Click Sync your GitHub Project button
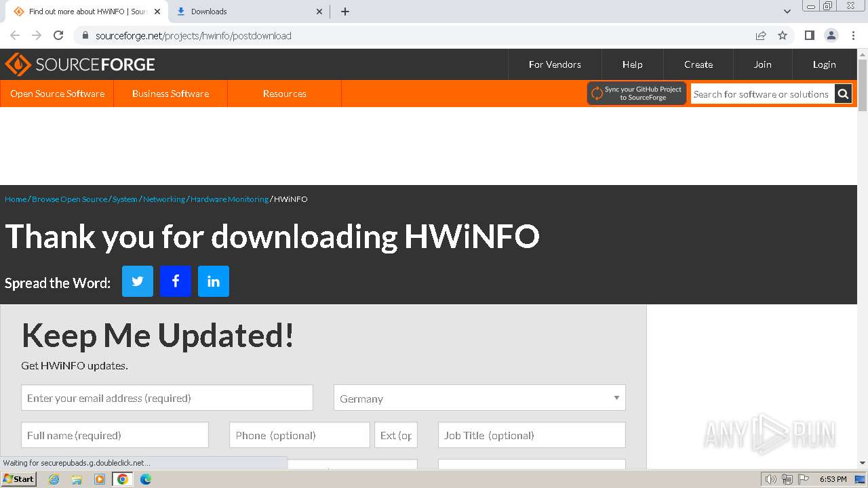Viewport: 868px width, 488px height. click(637, 94)
